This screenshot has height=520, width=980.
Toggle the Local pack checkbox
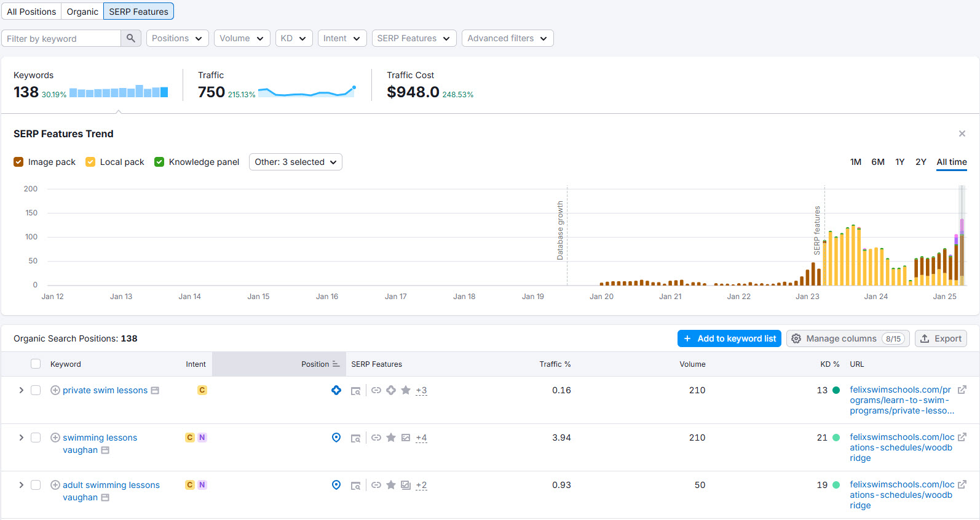click(90, 162)
